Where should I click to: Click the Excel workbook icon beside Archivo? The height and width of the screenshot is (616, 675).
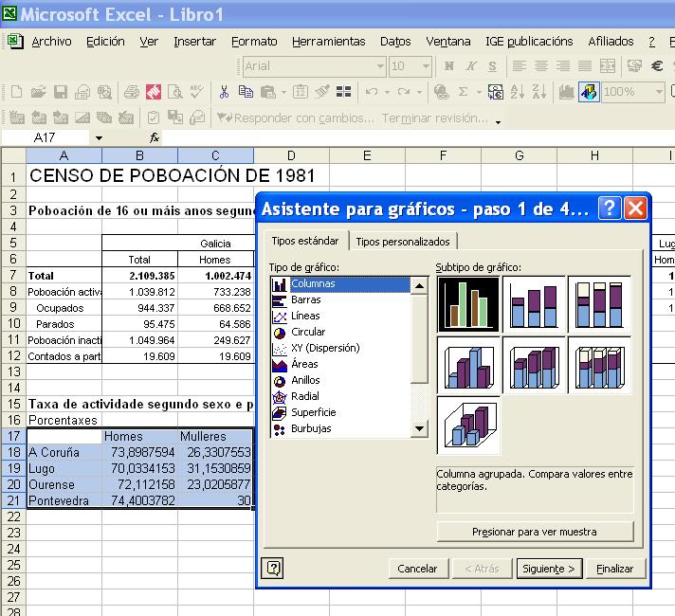point(15,42)
